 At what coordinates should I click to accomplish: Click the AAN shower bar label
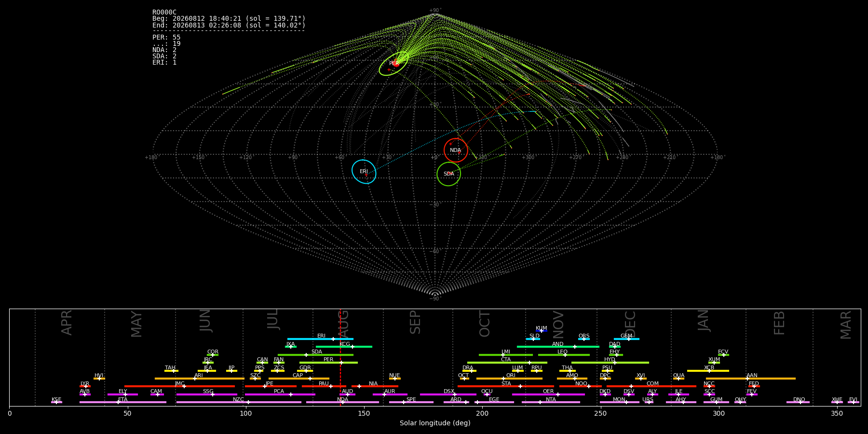(x=752, y=376)
